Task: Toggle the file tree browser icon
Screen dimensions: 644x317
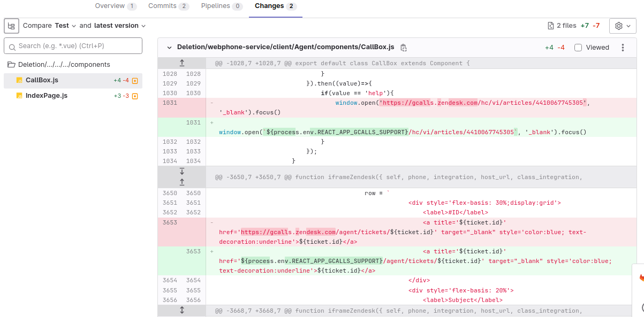Action: click(x=11, y=26)
